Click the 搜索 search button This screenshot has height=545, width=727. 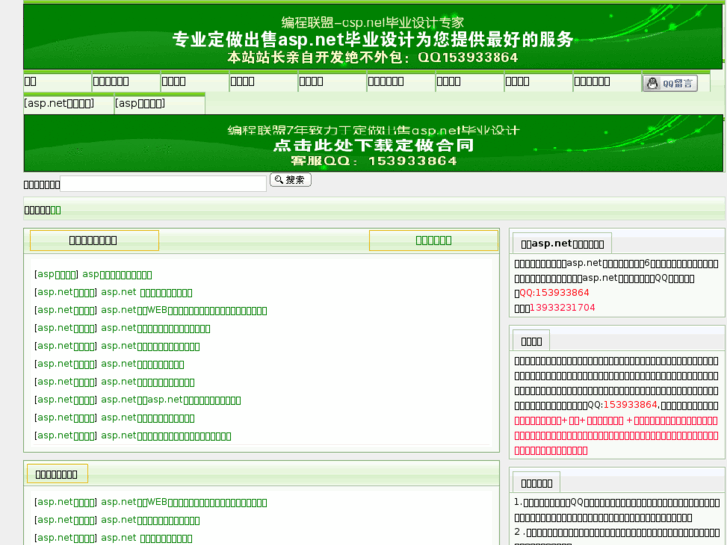(x=291, y=180)
